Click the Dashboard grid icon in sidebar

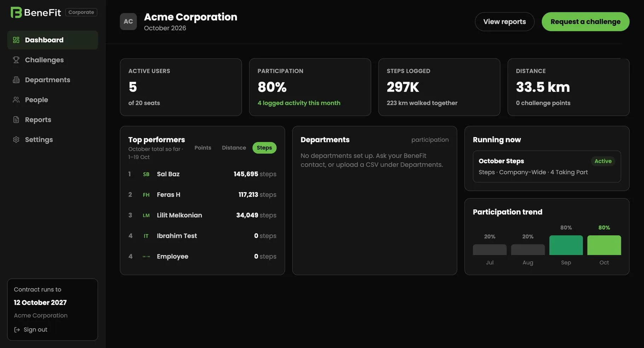[x=16, y=40]
